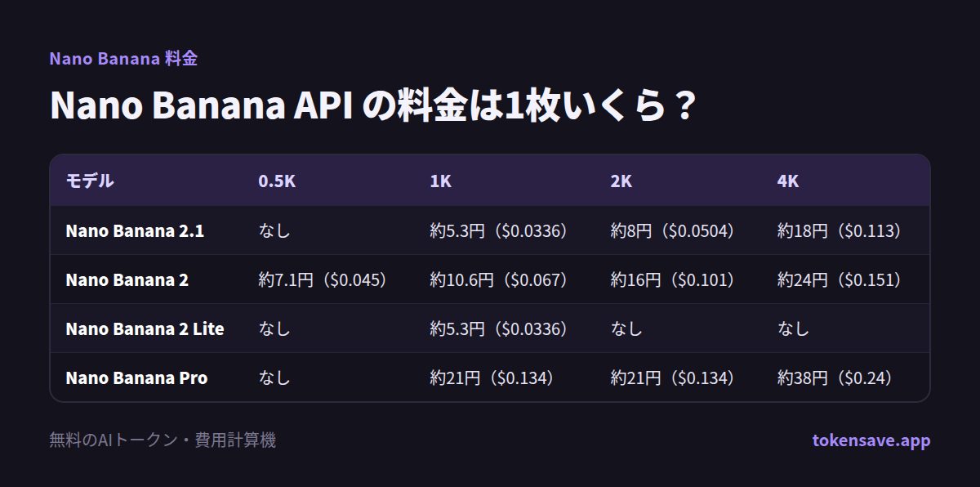Click Nano Banana Pro's 2K price "約21円($0.134)"
Screen dimensions: 980x487
coord(672,378)
